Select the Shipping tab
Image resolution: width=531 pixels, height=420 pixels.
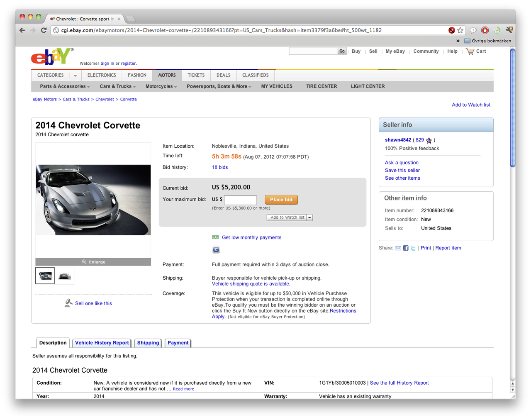(x=148, y=343)
